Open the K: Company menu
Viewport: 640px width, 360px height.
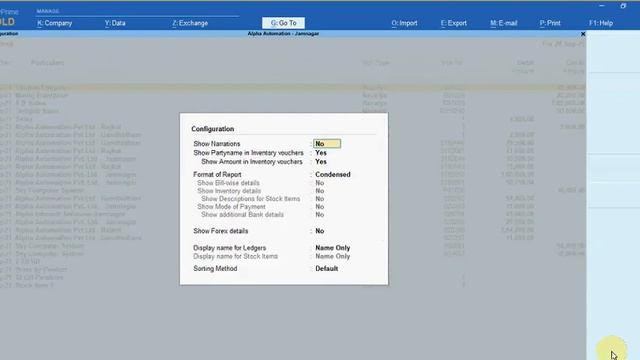pyautogui.click(x=54, y=23)
